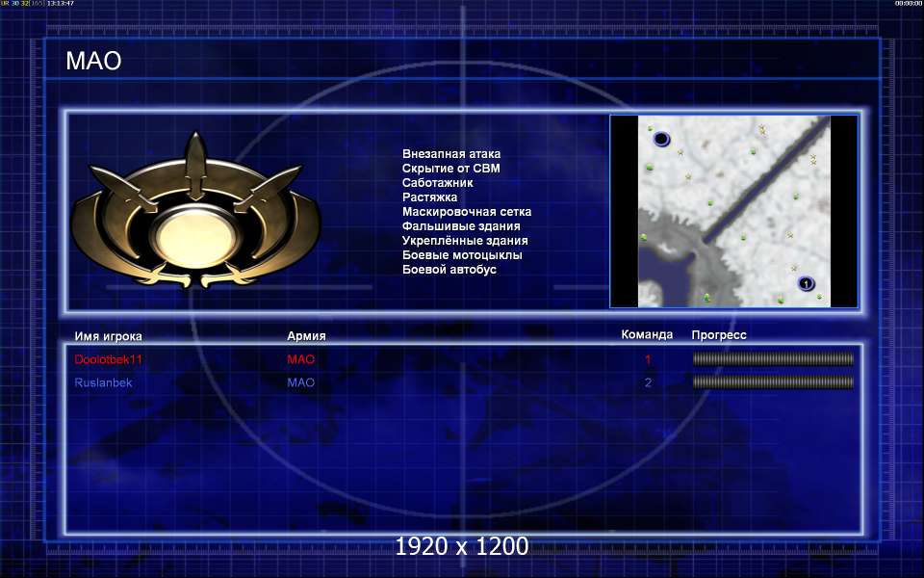The height and width of the screenshot is (578, 924).
Task: Click the 'Армия' column header
Action: 306,335
